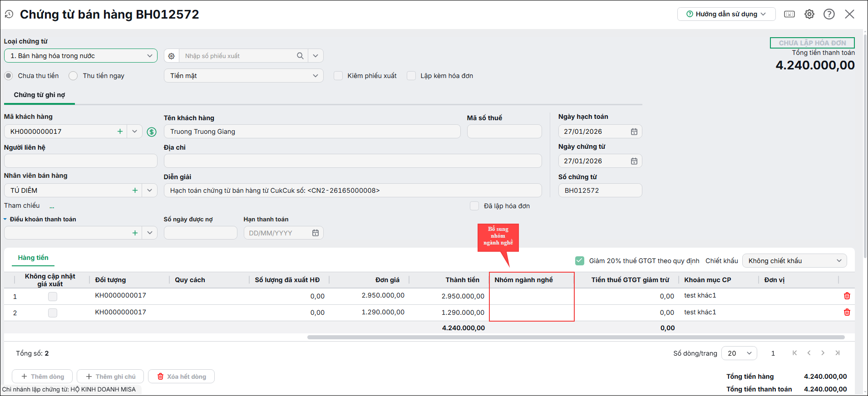Viewport: 868px width, 396px height.
Task: Tick the Lập kèm hóa đơn checkbox
Action: coord(411,76)
